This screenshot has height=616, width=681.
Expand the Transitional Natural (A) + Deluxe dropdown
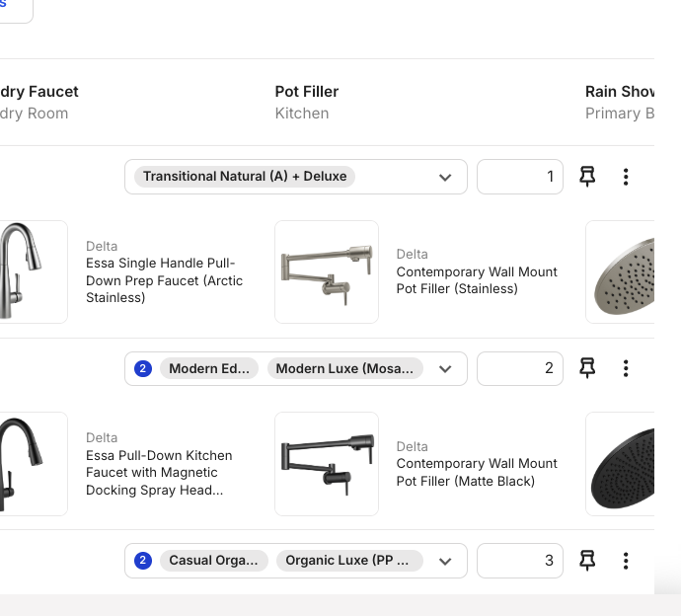tap(445, 178)
